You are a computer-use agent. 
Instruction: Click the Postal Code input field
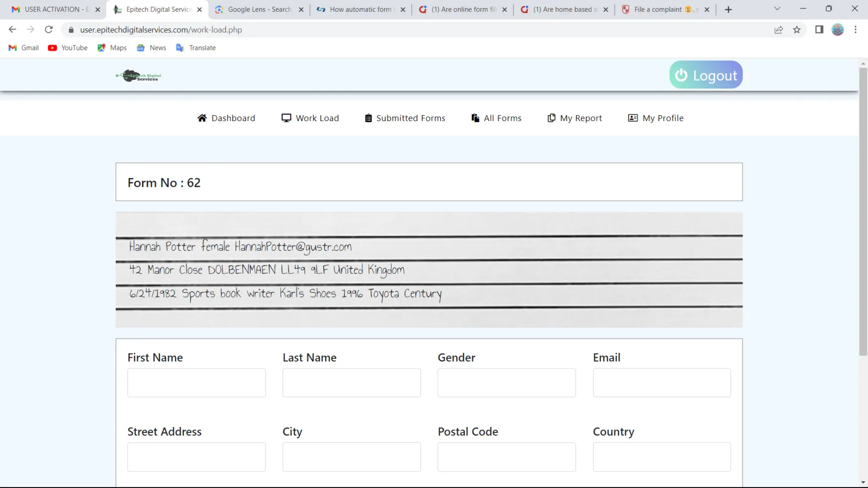pos(507,457)
